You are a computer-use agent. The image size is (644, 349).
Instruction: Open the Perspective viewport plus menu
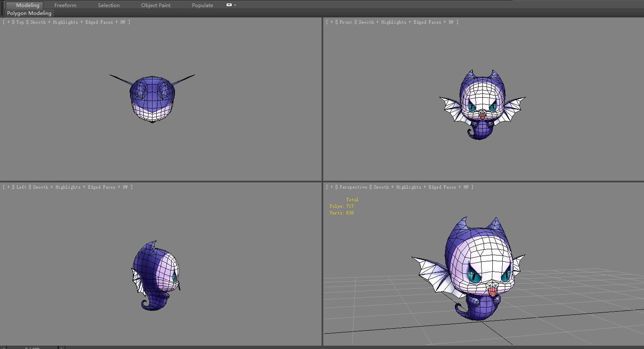pyautogui.click(x=332, y=187)
